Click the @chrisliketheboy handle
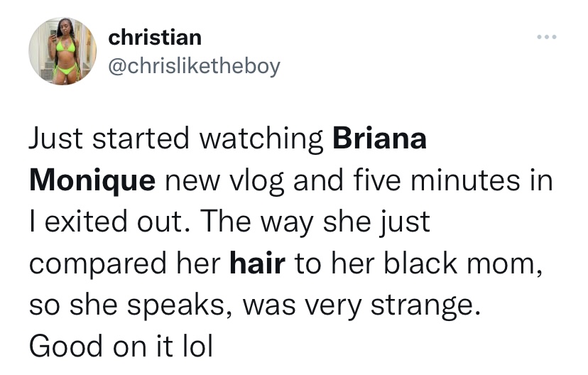The height and width of the screenshot is (375, 588). point(194,66)
